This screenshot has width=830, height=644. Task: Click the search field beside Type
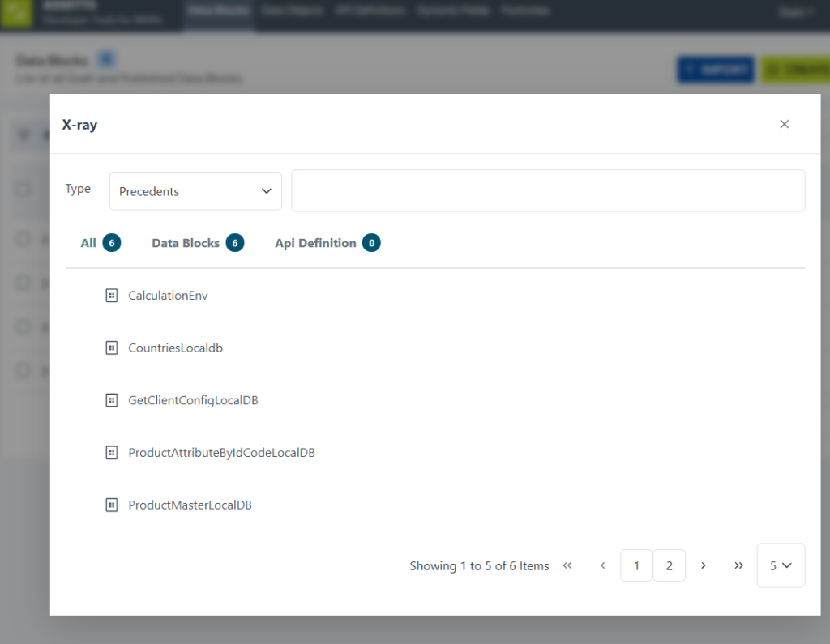(x=548, y=190)
